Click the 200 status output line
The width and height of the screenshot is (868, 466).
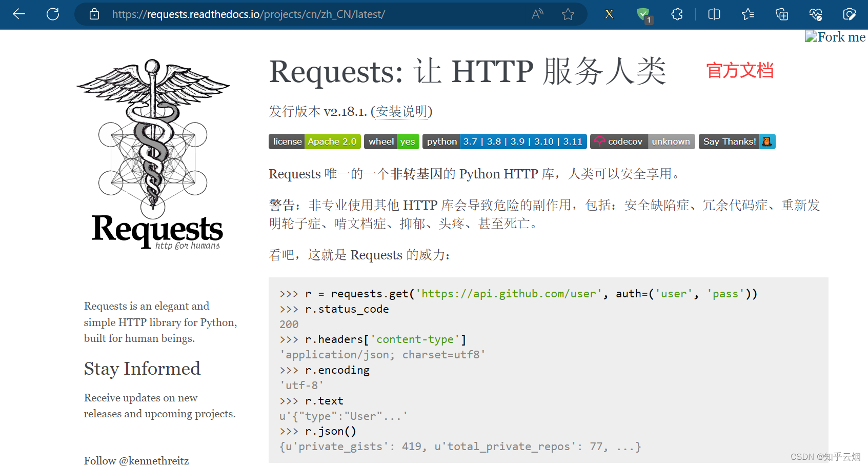289,325
